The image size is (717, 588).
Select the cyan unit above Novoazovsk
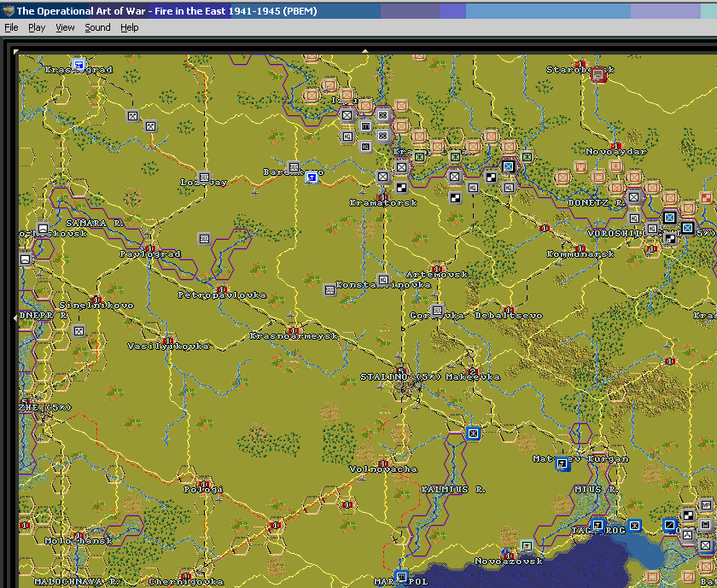(527, 545)
